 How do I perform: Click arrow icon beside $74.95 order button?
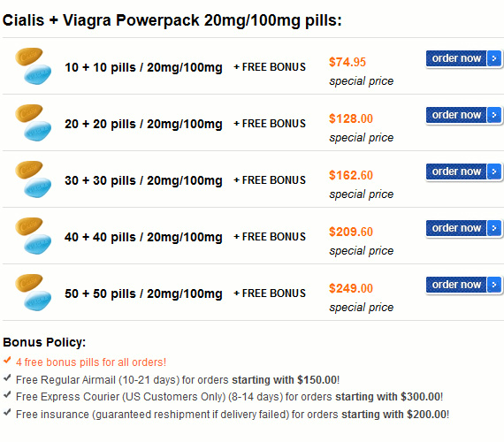[x=494, y=58]
